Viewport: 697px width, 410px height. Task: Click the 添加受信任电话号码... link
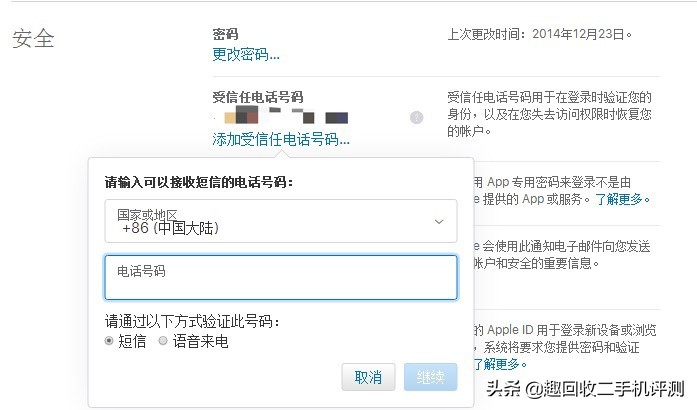click(281, 139)
